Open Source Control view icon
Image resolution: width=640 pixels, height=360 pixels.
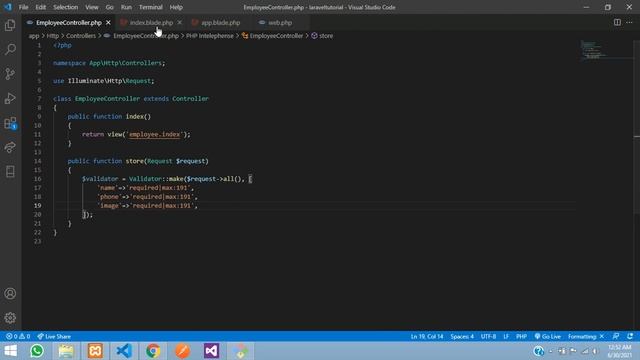click(x=10, y=74)
